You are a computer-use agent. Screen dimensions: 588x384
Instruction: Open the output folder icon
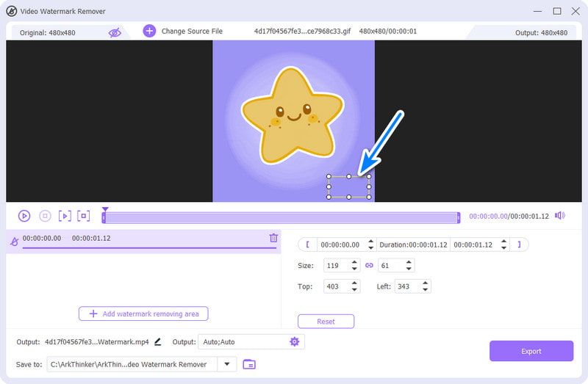[x=249, y=364]
